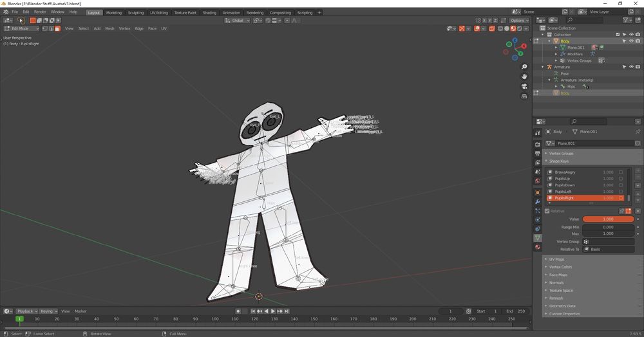Open the Physics properties tab

538,220
